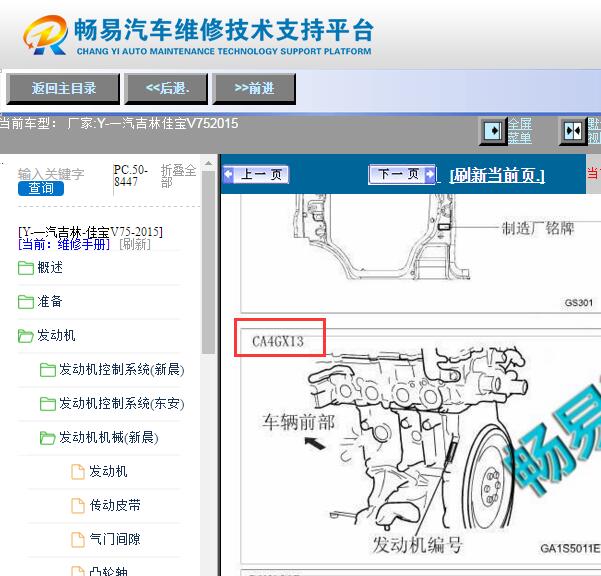Click the sidebar vertical scrollbar thumb
This screenshot has height=576, width=601.
pos(208,263)
